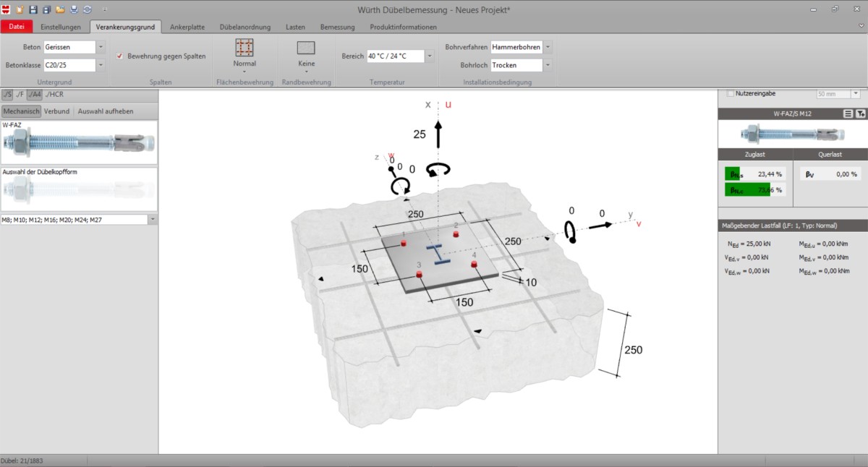Print using the printer icon

[74, 9]
